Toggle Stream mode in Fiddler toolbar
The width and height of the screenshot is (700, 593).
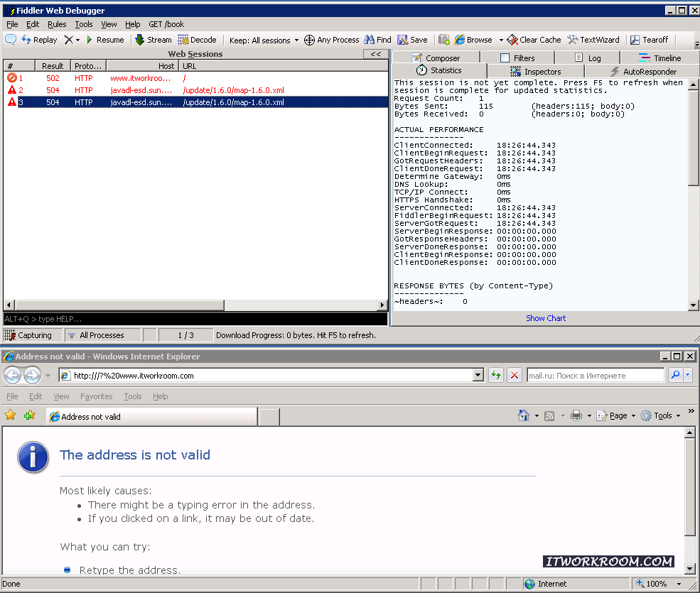pyautogui.click(x=153, y=40)
